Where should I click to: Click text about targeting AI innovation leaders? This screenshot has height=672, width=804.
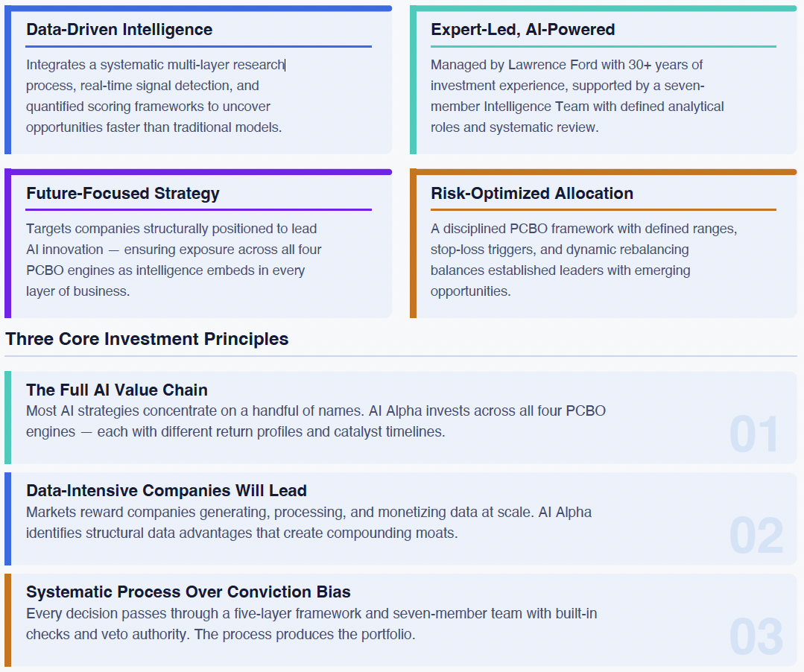click(174, 260)
